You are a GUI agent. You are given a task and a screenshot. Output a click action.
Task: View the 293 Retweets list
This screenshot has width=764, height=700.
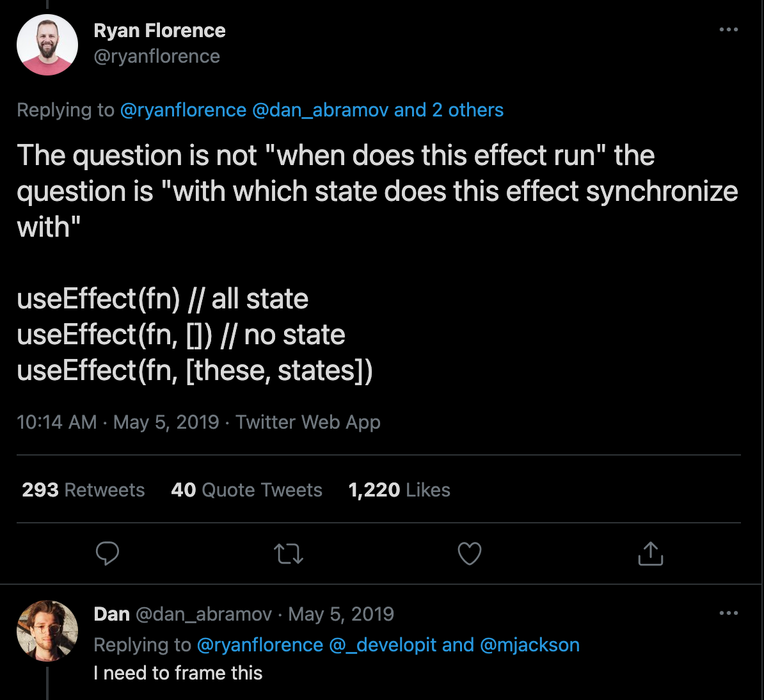coord(83,490)
